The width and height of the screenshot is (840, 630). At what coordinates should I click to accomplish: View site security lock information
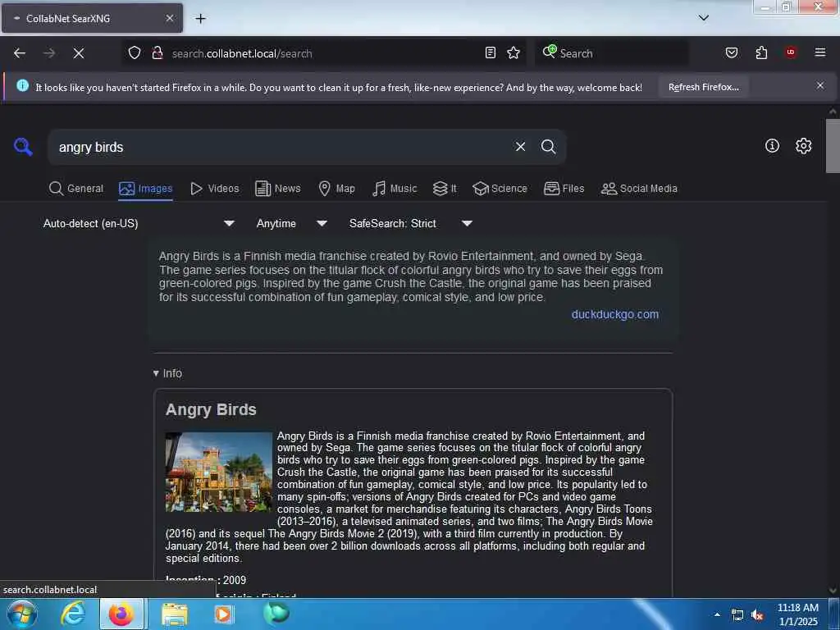pyautogui.click(x=157, y=52)
